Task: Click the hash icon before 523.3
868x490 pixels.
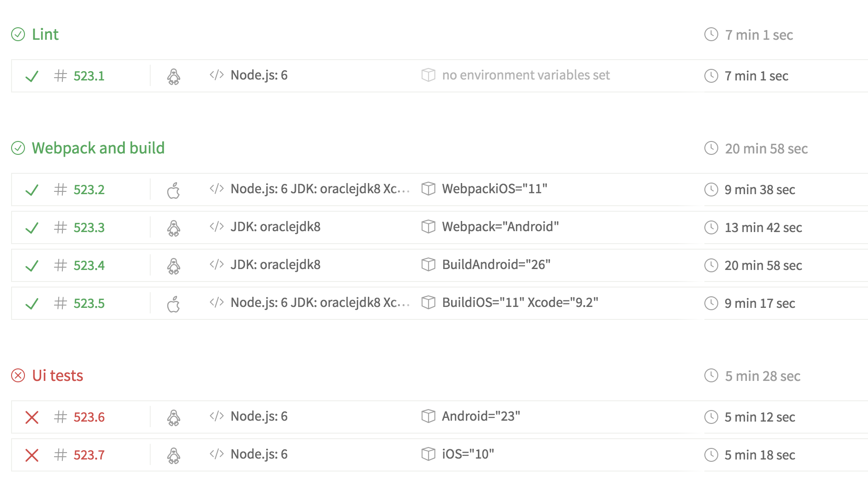Action: (61, 227)
